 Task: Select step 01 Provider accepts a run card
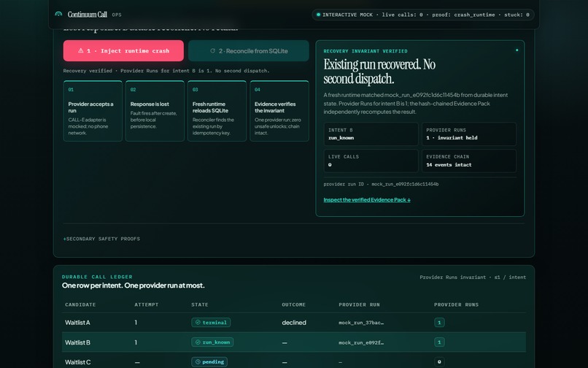click(x=93, y=111)
